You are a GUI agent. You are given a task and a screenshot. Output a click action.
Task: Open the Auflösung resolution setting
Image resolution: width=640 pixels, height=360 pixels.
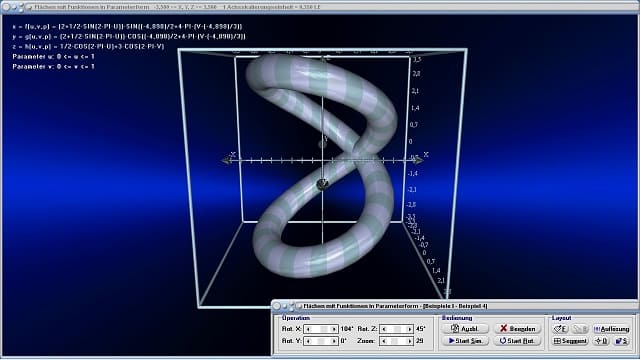[611, 329]
